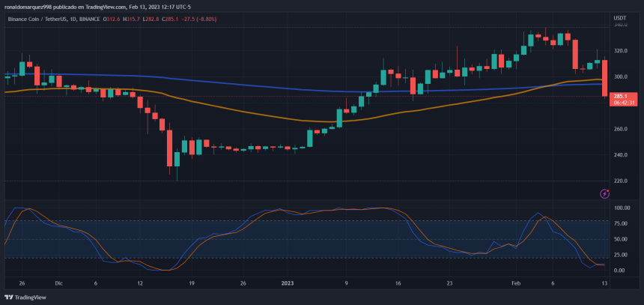The width and height of the screenshot is (644, 305).
Task: Click the red 285.1 current price tag
Action: click(619, 97)
